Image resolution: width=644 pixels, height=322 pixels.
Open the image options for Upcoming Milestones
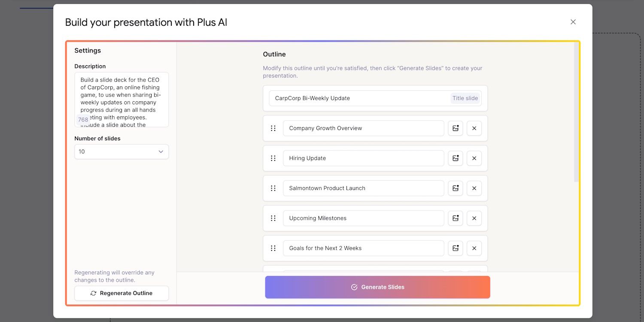[455, 218]
